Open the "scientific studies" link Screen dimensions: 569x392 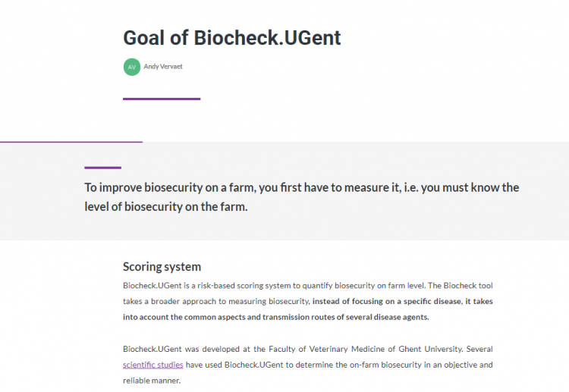152,365
